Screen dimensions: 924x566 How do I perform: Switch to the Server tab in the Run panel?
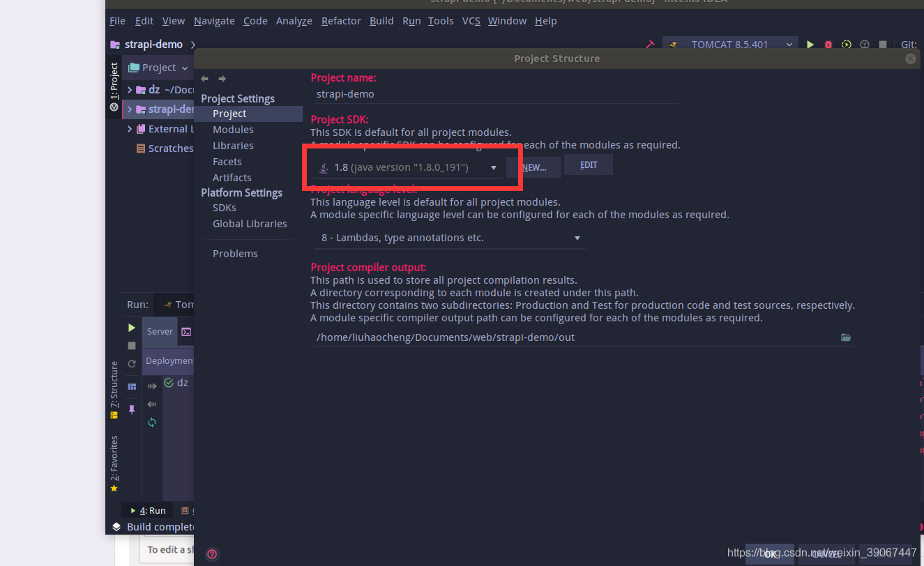click(159, 331)
